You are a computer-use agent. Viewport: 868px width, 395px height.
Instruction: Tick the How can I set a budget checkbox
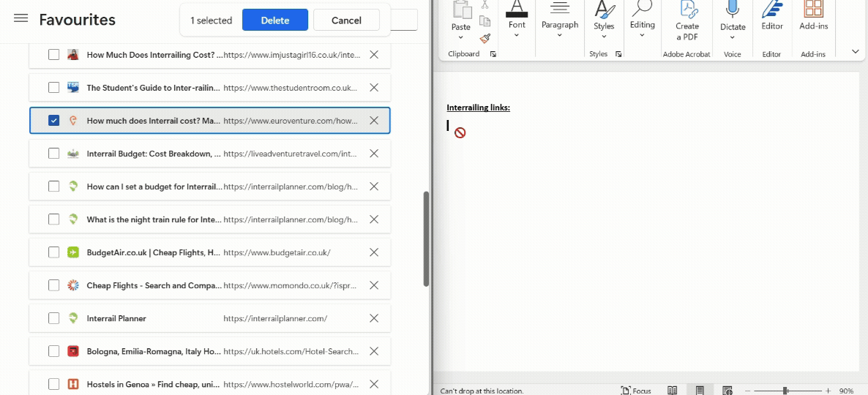coord(53,187)
